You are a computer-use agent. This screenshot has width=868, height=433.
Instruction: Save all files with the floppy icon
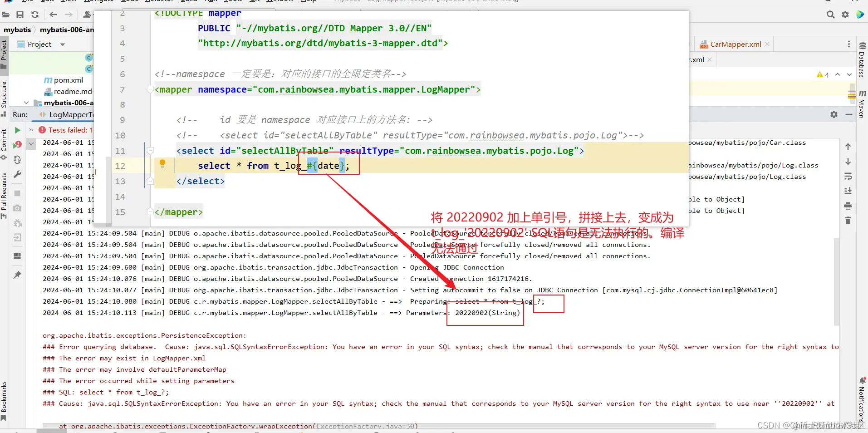point(20,15)
